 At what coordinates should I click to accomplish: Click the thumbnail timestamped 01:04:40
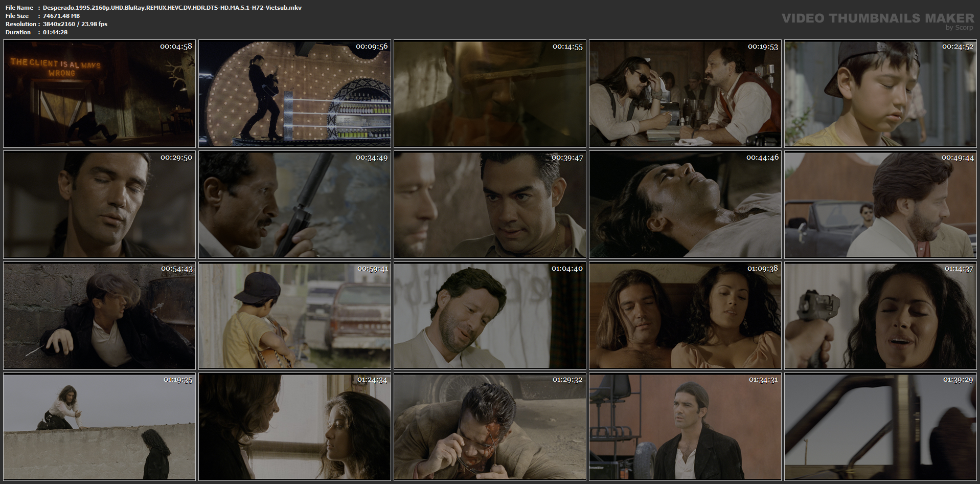coord(490,316)
